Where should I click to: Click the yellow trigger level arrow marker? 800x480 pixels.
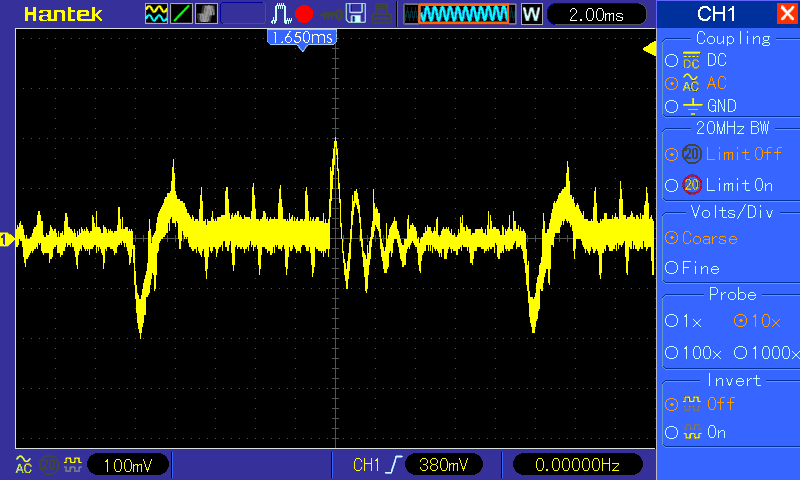[649, 49]
